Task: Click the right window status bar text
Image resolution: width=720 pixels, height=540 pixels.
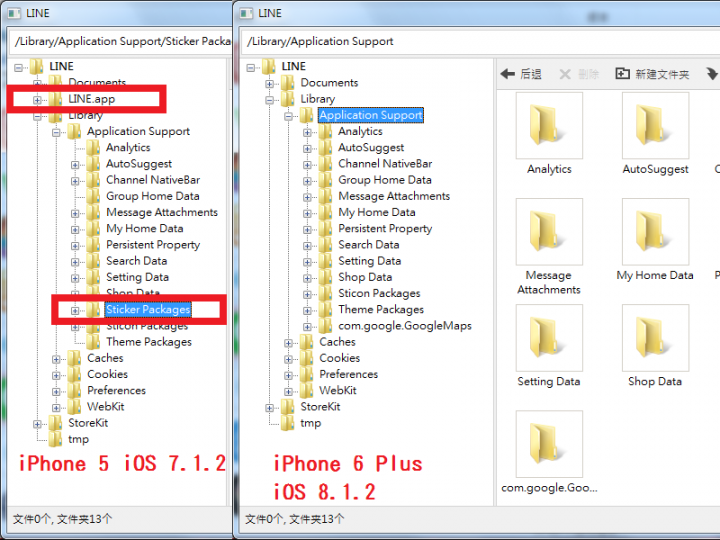Action: click(294, 519)
